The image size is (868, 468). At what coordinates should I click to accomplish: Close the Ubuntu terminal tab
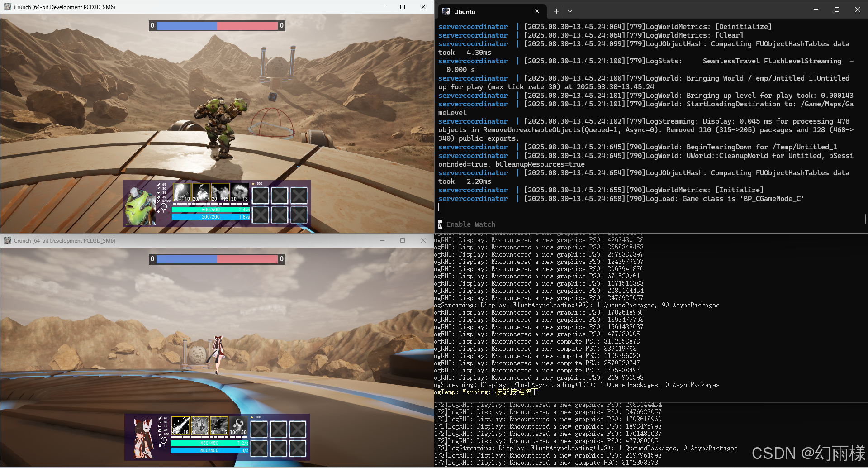tap(537, 11)
